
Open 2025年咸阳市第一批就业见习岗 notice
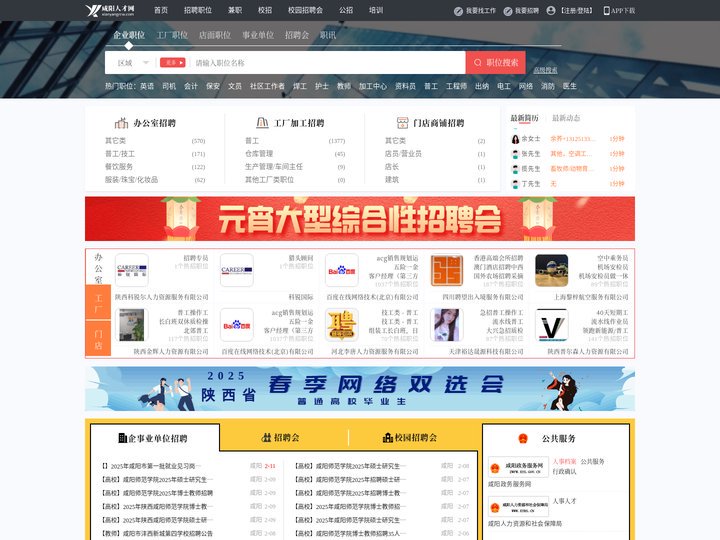[152, 466]
